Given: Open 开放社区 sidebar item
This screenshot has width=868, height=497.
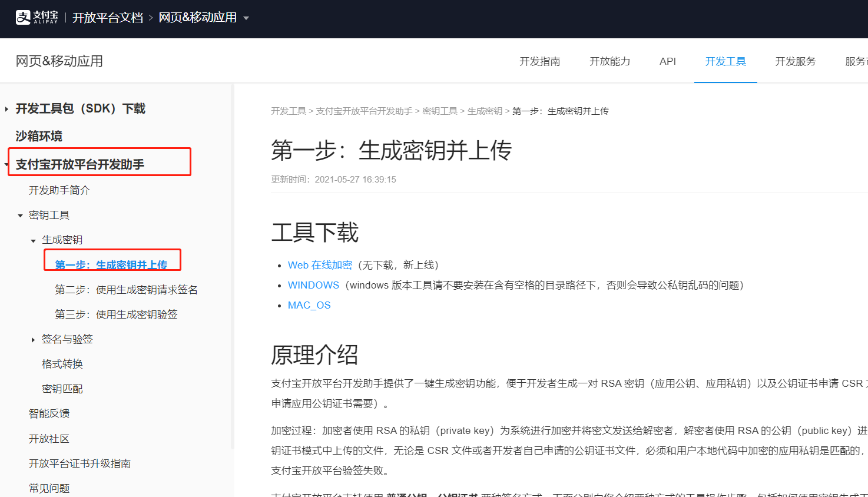Looking at the screenshot, I should [x=49, y=439].
